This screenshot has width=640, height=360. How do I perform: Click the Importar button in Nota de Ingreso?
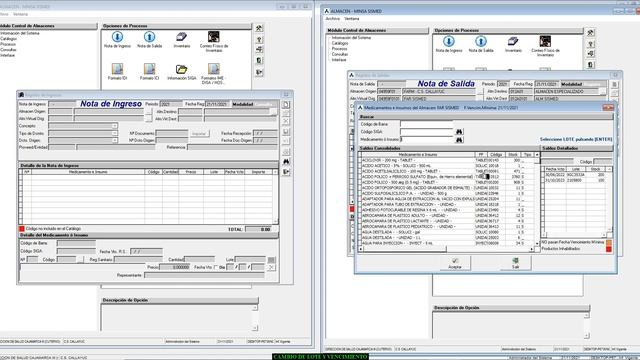(199, 133)
